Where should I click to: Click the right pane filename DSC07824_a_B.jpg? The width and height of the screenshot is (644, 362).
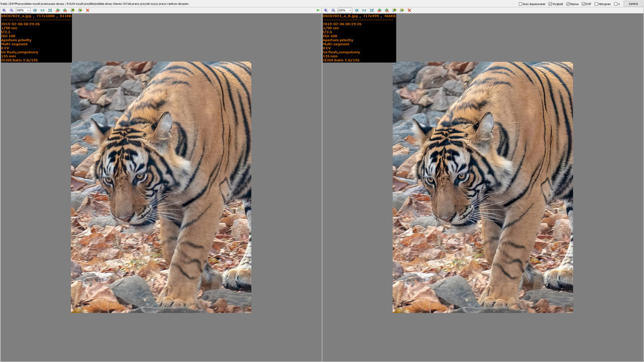[x=340, y=16]
